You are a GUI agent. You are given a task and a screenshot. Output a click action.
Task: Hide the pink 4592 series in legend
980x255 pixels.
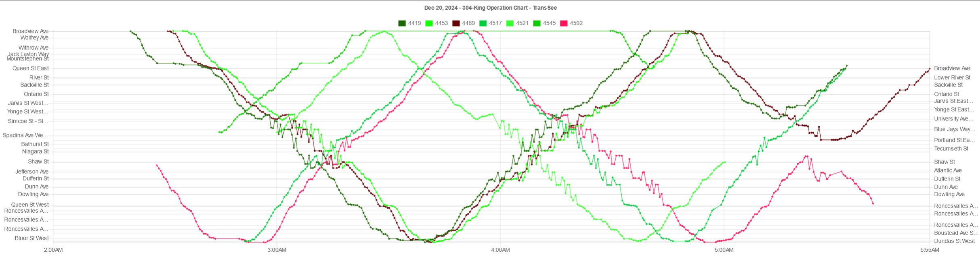tap(564, 23)
